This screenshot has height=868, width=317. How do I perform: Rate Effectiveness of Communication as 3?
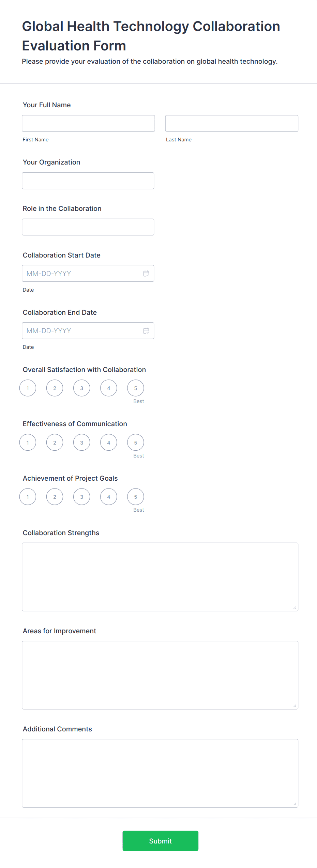(x=82, y=443)
